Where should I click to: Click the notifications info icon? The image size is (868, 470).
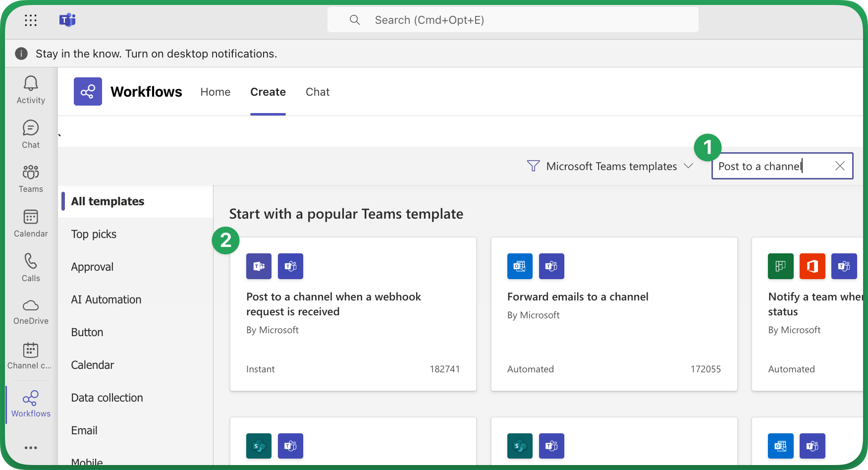click(21, 54)
